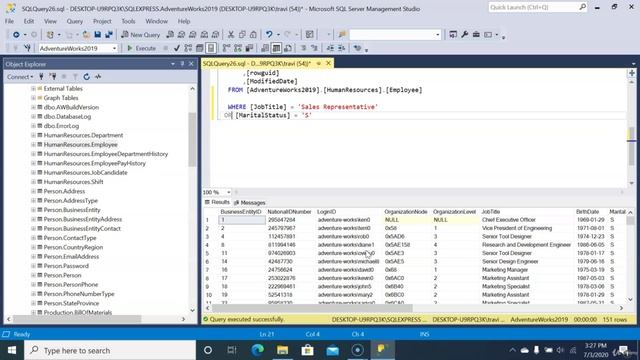640x360 pixels.
Task: Click Object Explorer disconnect icon
Action: (53, 77)
